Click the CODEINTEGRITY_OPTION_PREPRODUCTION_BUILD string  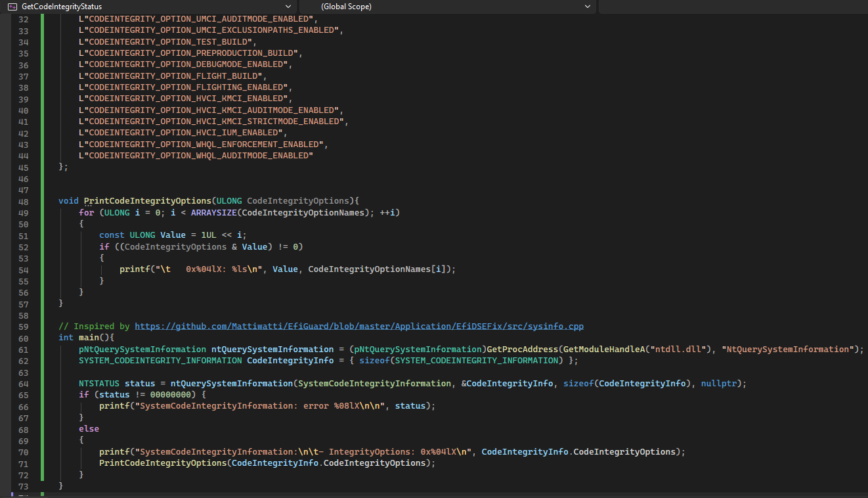tap(188, 53)
